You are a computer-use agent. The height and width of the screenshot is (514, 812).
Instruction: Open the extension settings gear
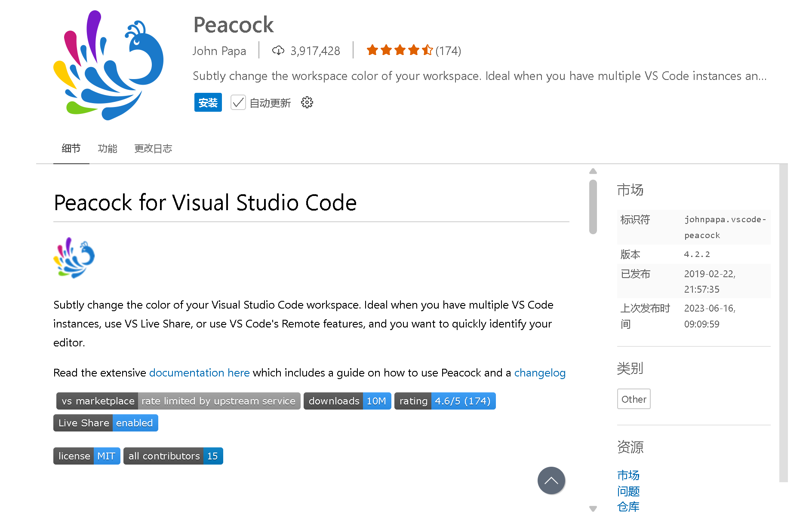point(307,103)
